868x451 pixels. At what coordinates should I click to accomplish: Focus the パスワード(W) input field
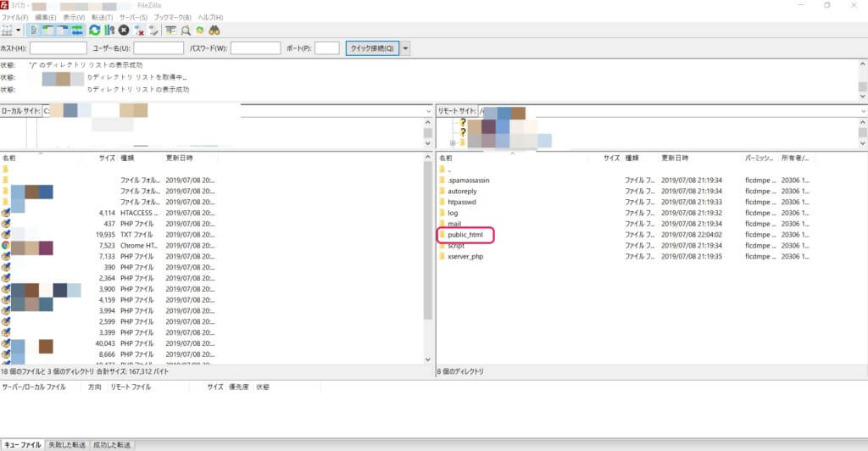255,48
